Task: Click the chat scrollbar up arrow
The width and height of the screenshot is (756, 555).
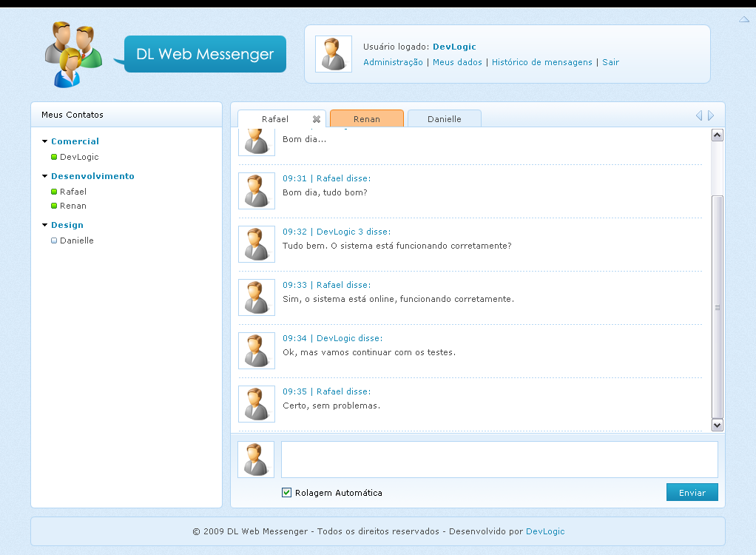Action: pyautogui.click(x=718, y=135)
